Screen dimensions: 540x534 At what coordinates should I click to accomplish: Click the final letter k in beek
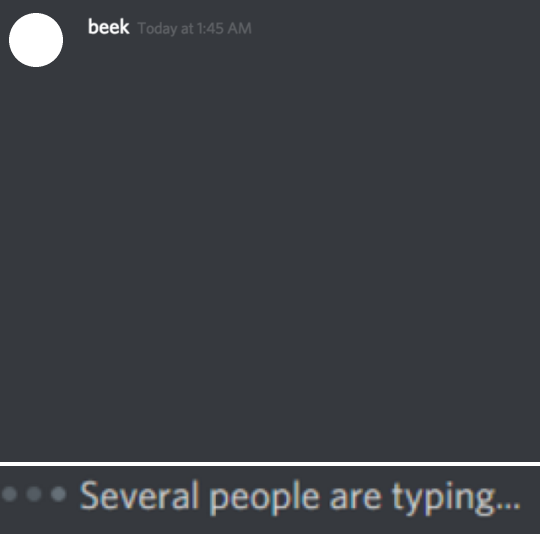coord(124,27)
